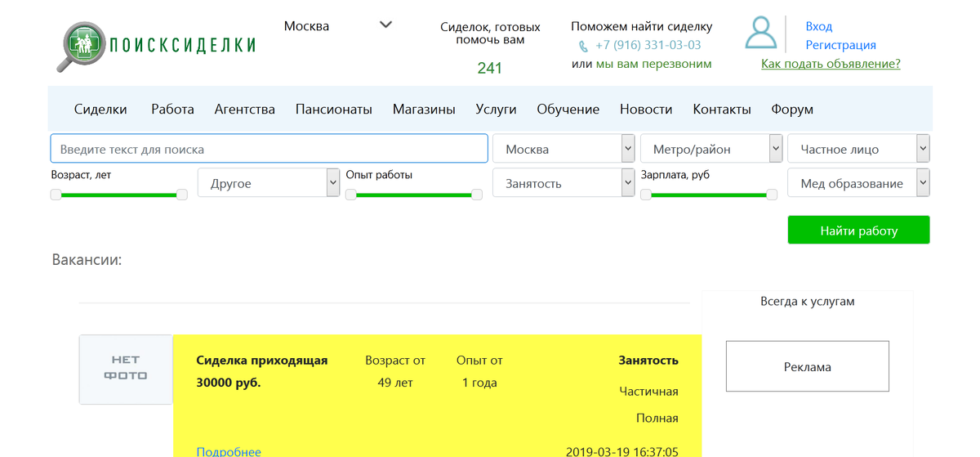Screen dimensions: 980x457
Task: Click the Вакансии: heading
Action: (87, 260)
